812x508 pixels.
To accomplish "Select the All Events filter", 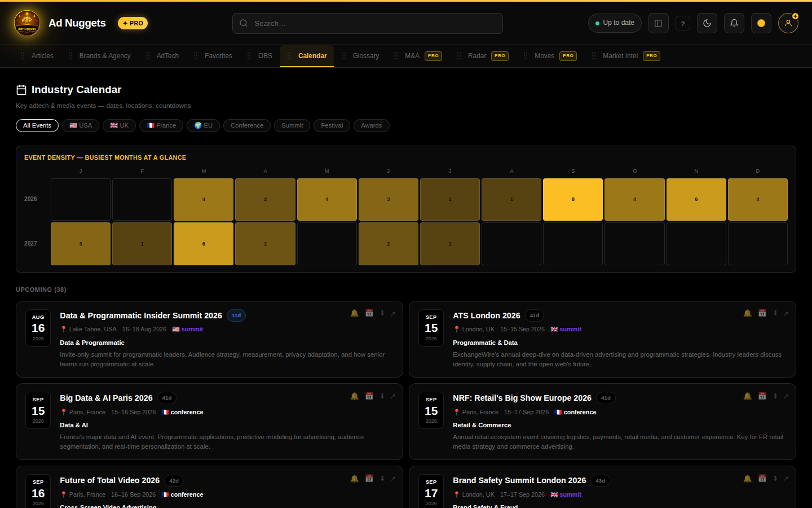I will [37, 125].
